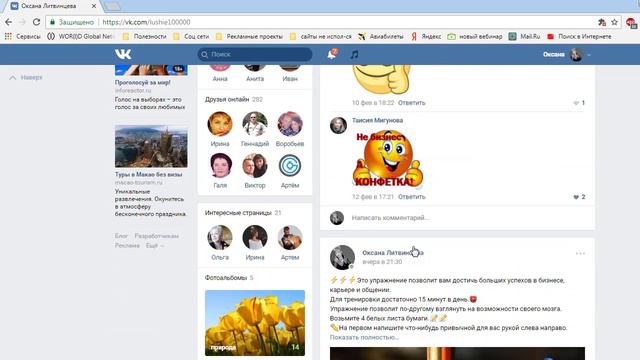Viewport: 640px width, 360px height.
Task: Open Рекламные проекты bookmarks folder
Action: (x=249, y=36)
